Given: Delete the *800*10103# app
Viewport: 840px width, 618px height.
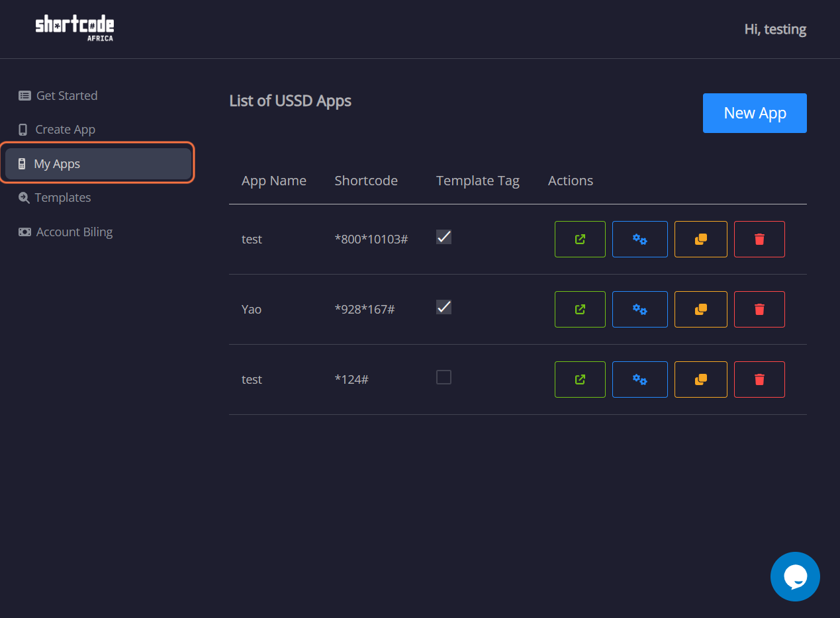Looking at the screenshot, I should click(759, 239).
